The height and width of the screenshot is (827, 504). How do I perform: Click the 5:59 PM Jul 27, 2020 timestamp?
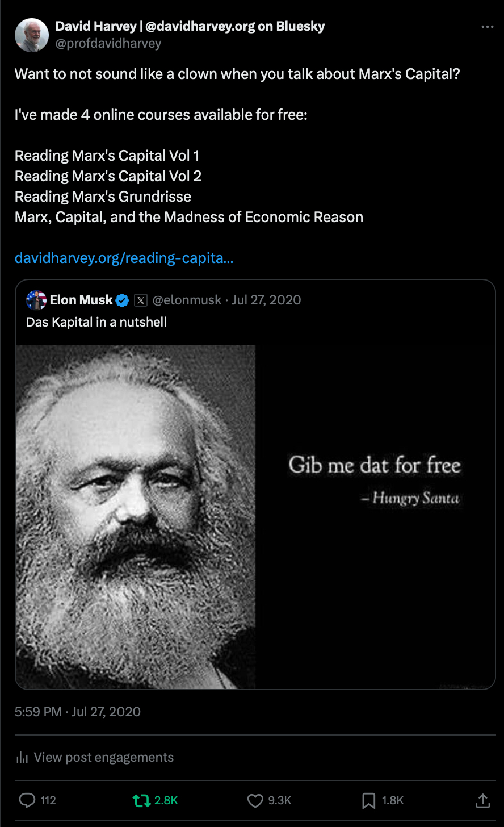coord(78,712)
